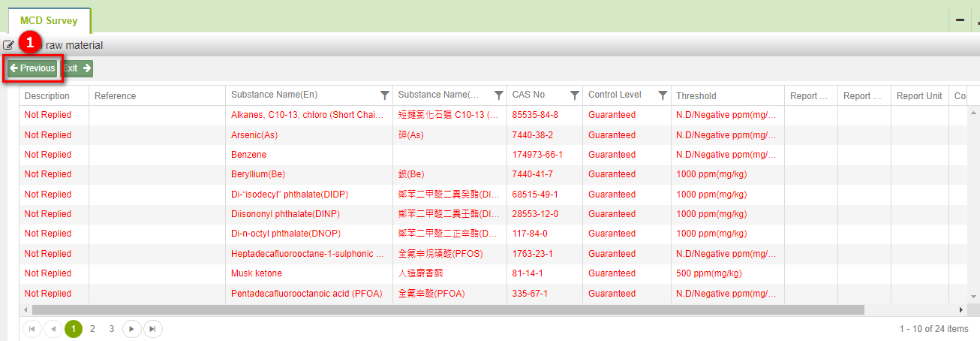Select the Alkanes, C10-13, chloro cell
Screen dimensions: 980x341
pyautogui.click(x=308, y=115)
